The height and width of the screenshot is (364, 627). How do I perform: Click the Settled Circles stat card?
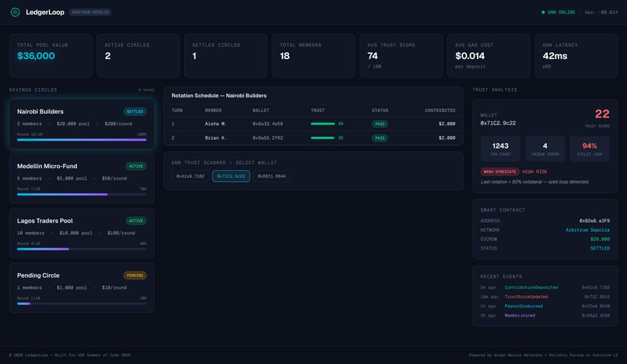pos(226,55)
